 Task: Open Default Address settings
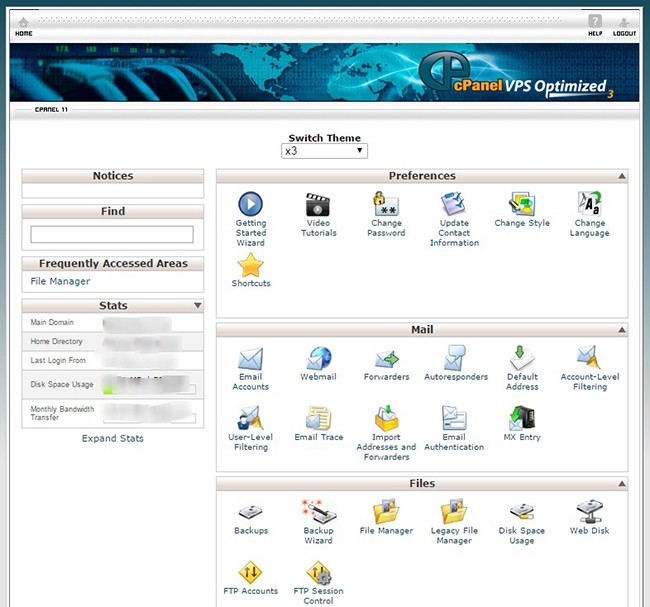point(522,369)
